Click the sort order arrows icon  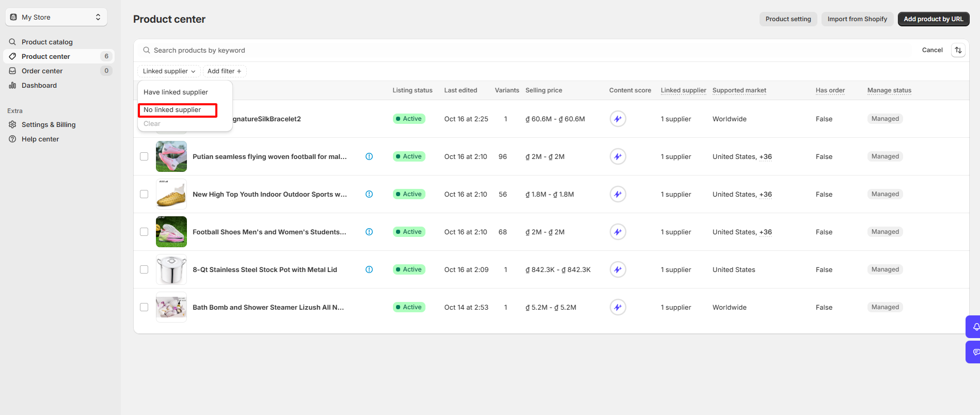click(x=958, y=50)
